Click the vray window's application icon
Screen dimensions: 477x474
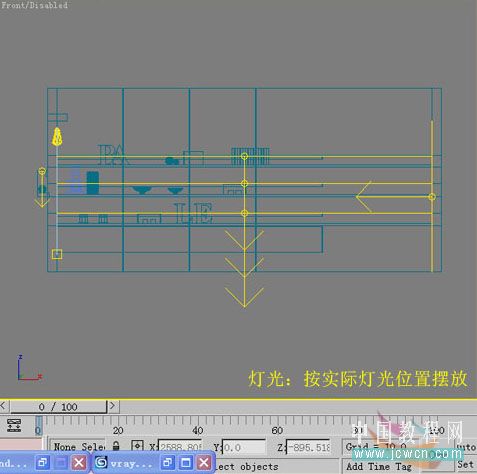click(x=101, y=462)
